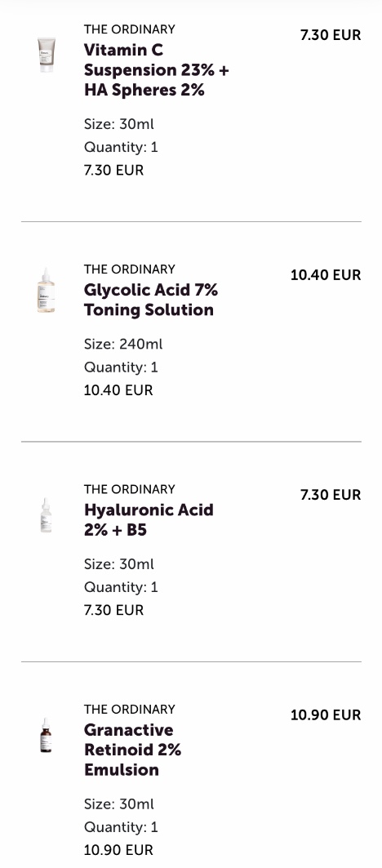Open the Vitamin C Suspension product thumbnail

pos(47,55)
